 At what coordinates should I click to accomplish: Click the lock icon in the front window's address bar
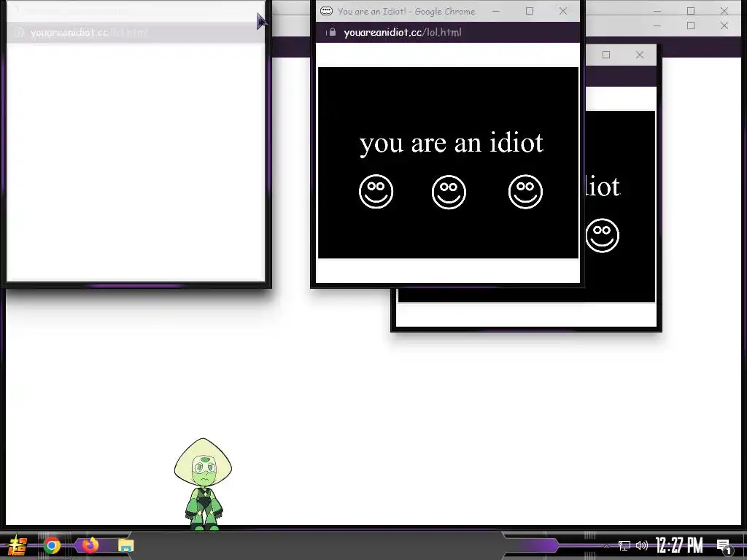pyautogui.click(x=333, y=32)
